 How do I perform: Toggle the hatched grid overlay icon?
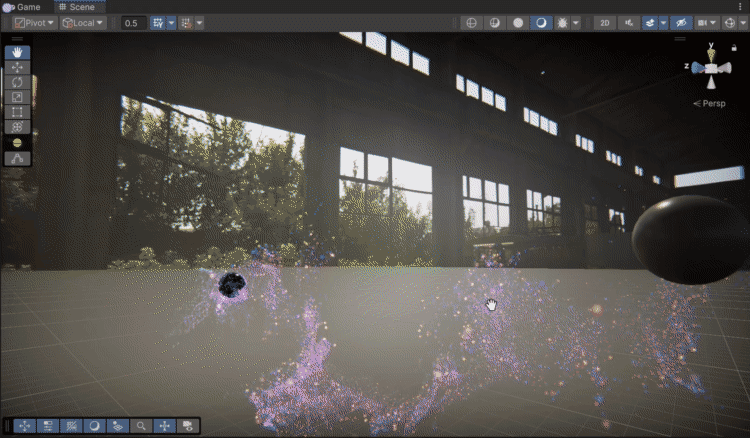[x=71, y=426]
